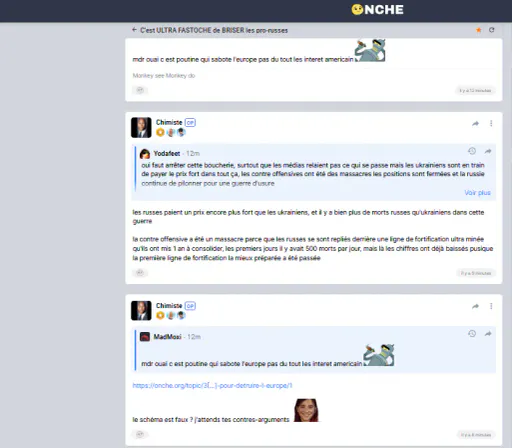Add reaction on the Monkey see Monkey do post
512x448 pixels.
click(140, 90)
